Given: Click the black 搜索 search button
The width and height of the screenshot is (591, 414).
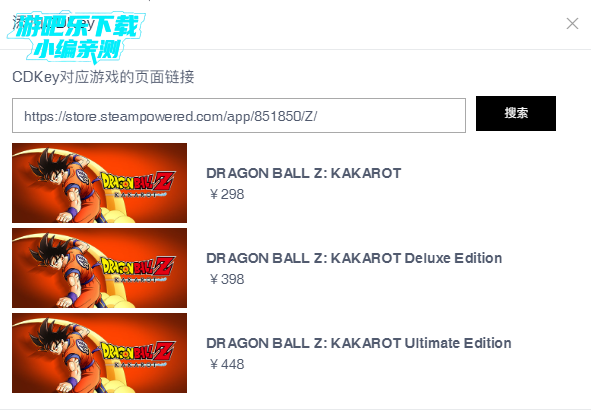Looking at the screenshot, I should [516, 113].
